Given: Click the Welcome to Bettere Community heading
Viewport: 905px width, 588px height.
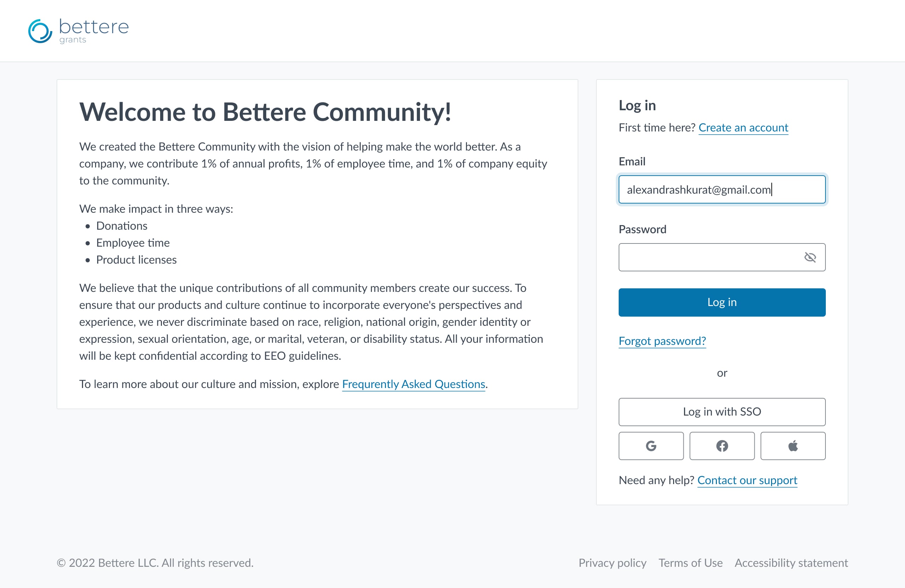Looking at the screenshot, I should point(265,112).
